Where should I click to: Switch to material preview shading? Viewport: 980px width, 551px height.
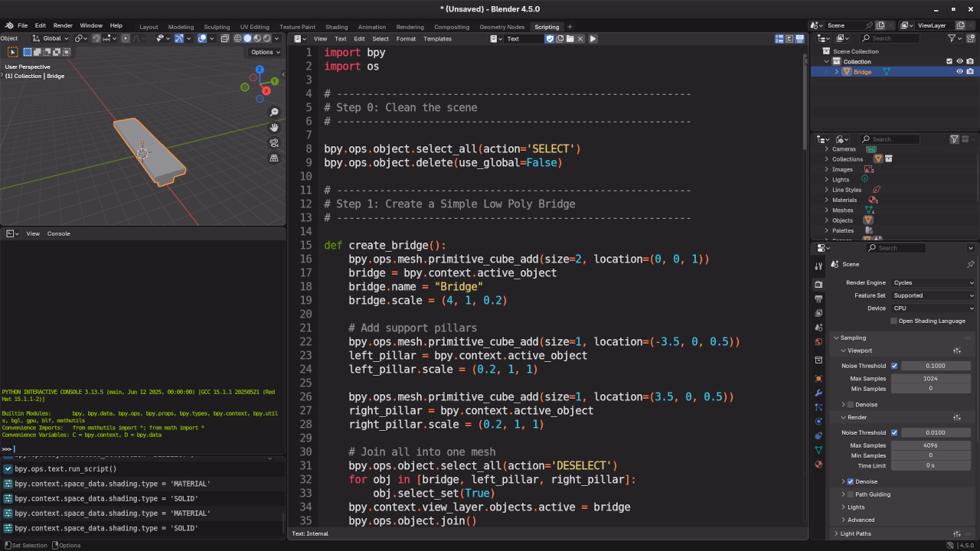click(x=257, y=38)
